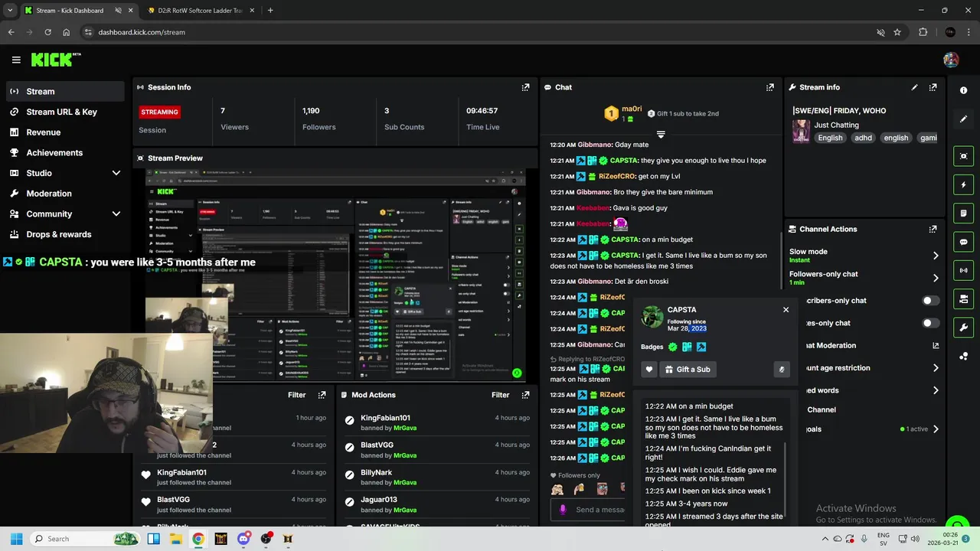Click the verified badge in CAPSTA's Badges row
980x551 pixels.
[673, 347]
